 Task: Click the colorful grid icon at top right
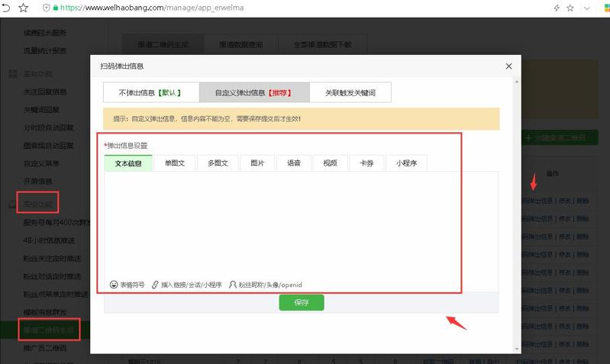pos(607,8)
